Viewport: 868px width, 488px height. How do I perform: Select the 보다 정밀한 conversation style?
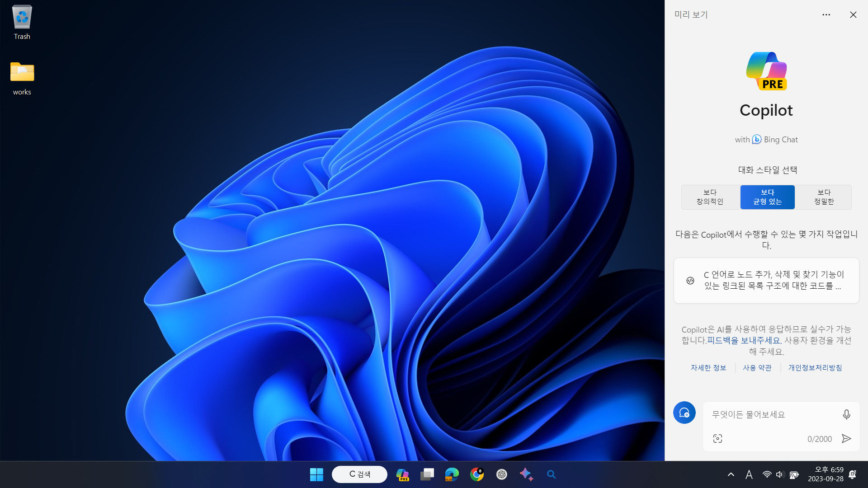(824, 197)
